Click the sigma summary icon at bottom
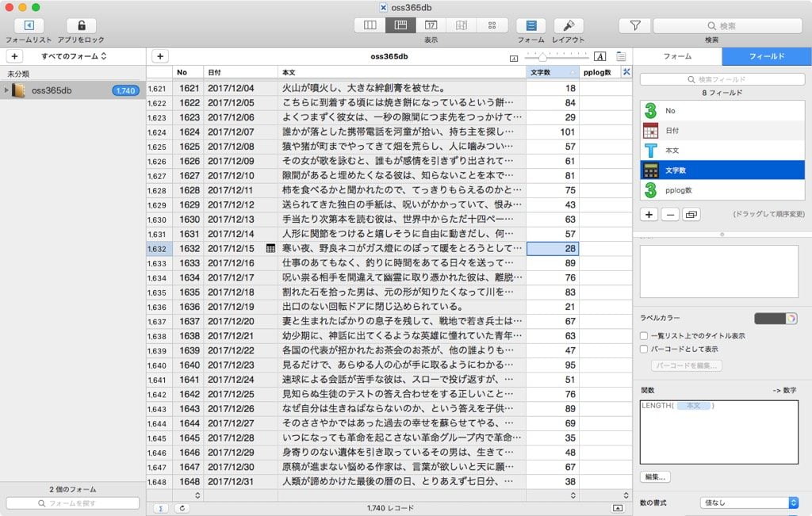Screen dimensions: 812x516 160,508
